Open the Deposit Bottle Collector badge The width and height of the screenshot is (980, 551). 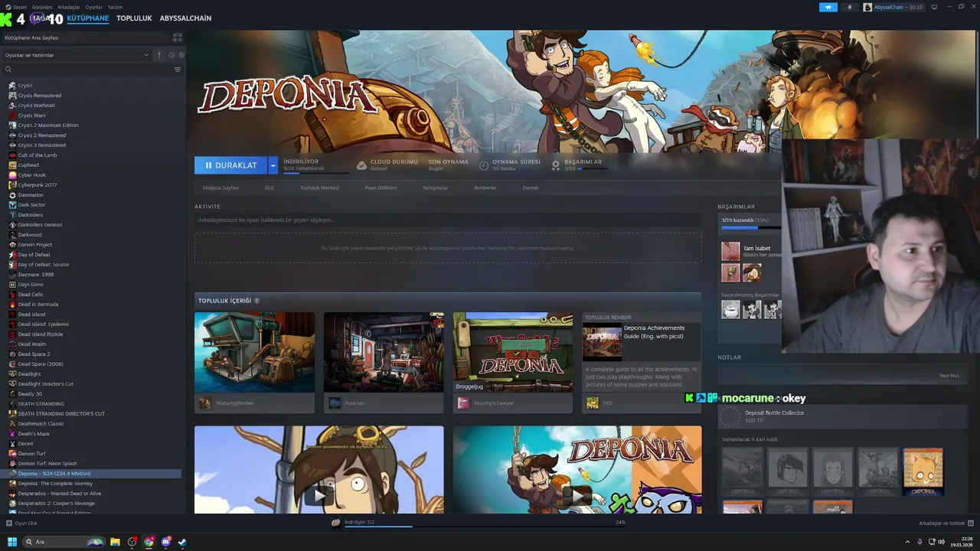coord(731,417)
